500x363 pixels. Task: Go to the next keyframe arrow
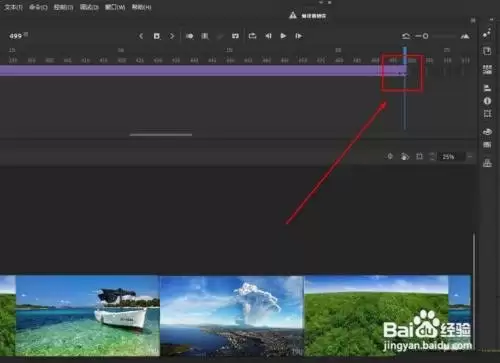(172, 36)
